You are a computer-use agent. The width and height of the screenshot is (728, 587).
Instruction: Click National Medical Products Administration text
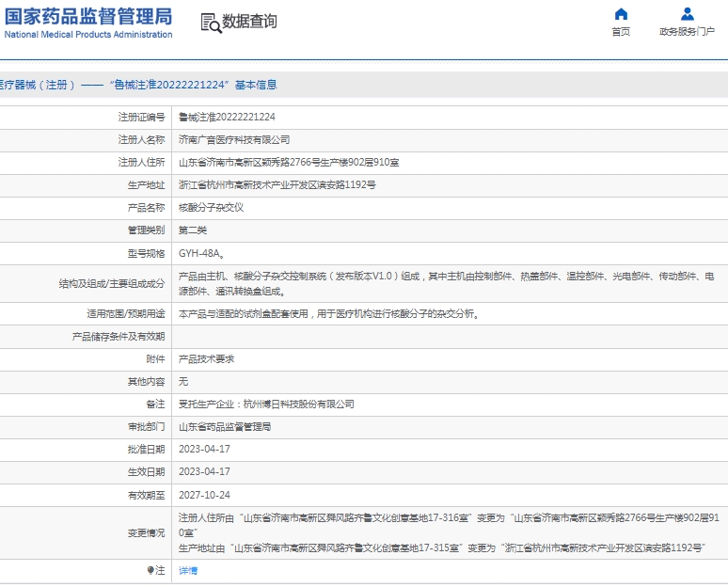88,35
